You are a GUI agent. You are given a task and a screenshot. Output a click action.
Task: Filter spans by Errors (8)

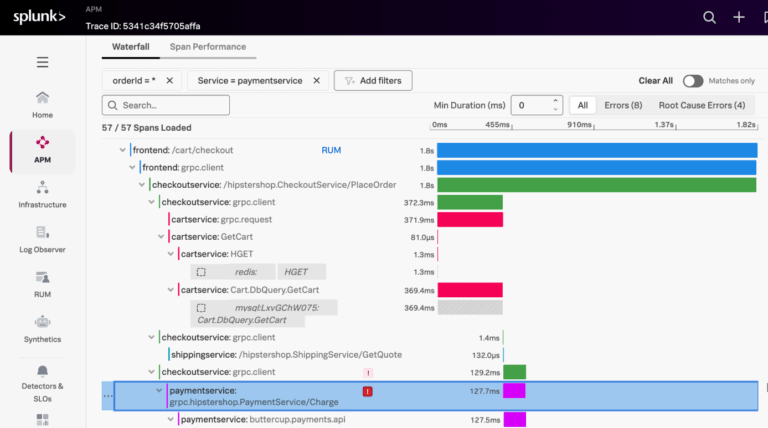[623, 105]
